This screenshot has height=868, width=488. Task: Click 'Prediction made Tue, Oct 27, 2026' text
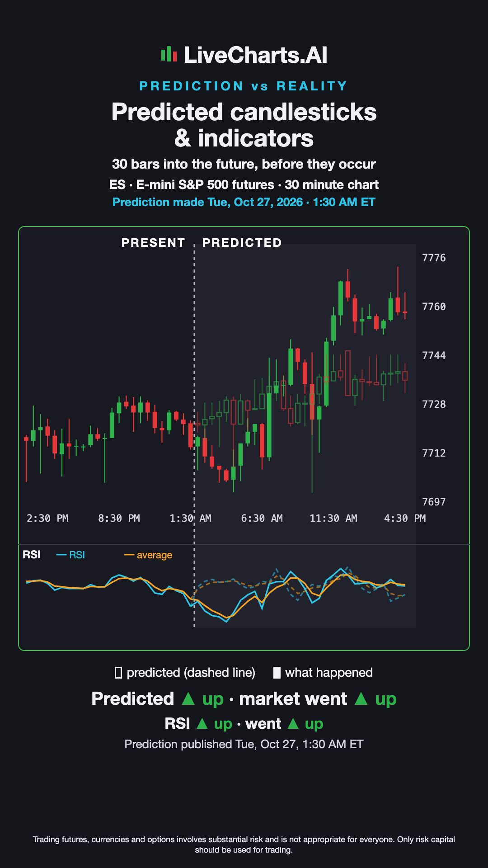coord(244,202)
